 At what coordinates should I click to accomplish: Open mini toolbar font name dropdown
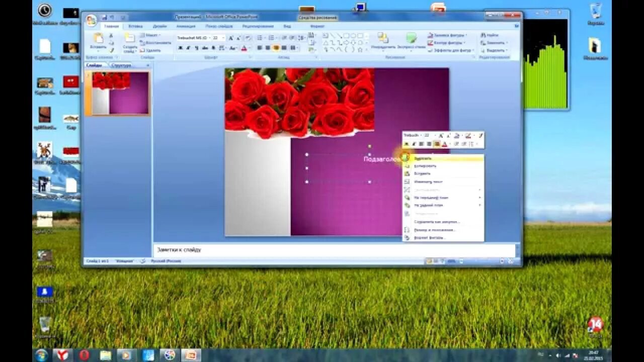[x=421, y=135]
